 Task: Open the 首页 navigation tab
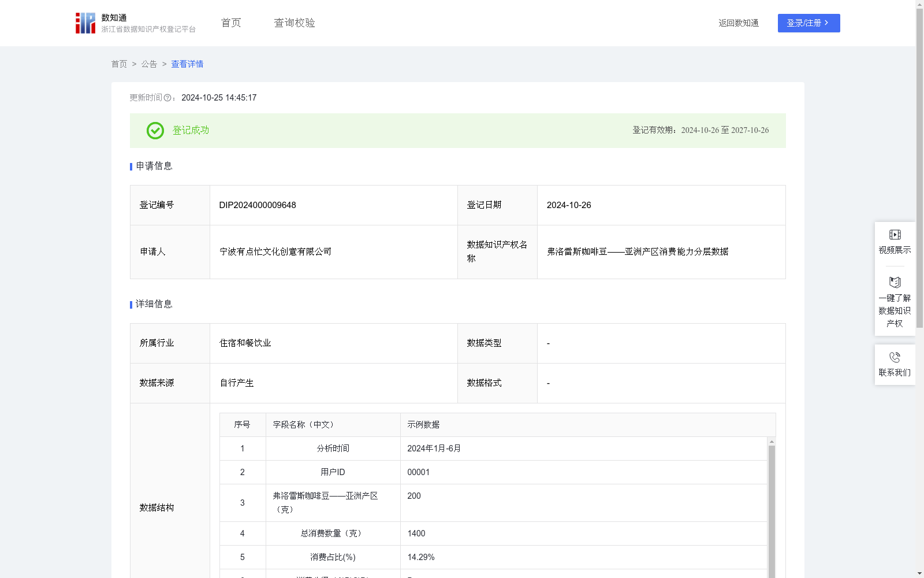(231, 23)
